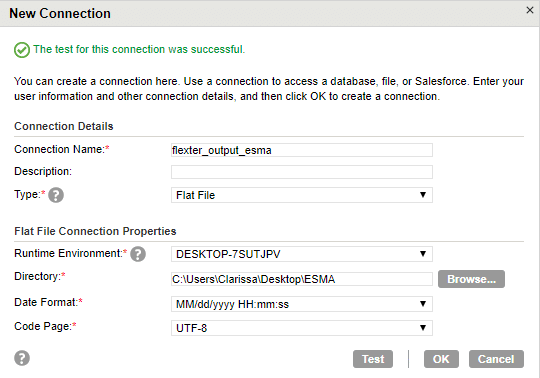
Task: Click the Browse... button
Action: 471,279
